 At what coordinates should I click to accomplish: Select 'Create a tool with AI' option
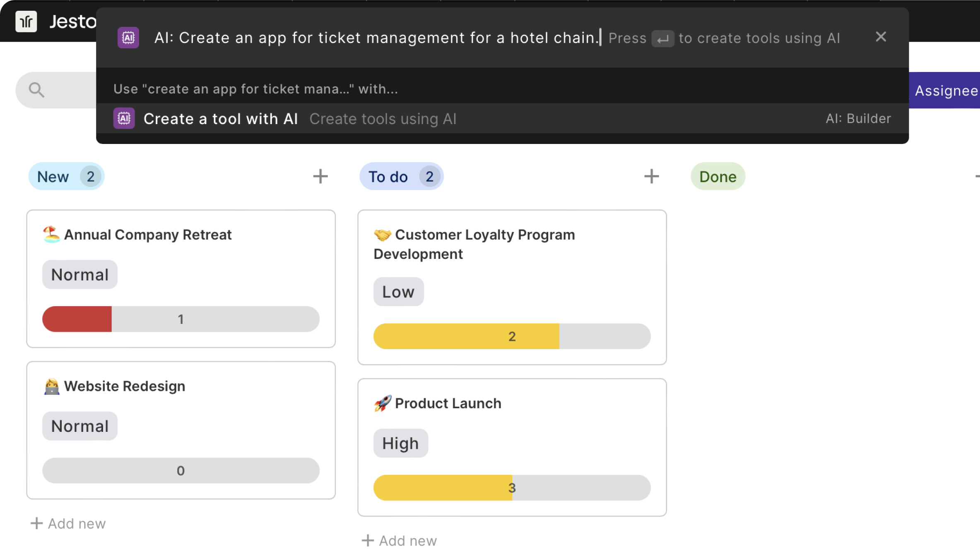[x=220, y=119]
